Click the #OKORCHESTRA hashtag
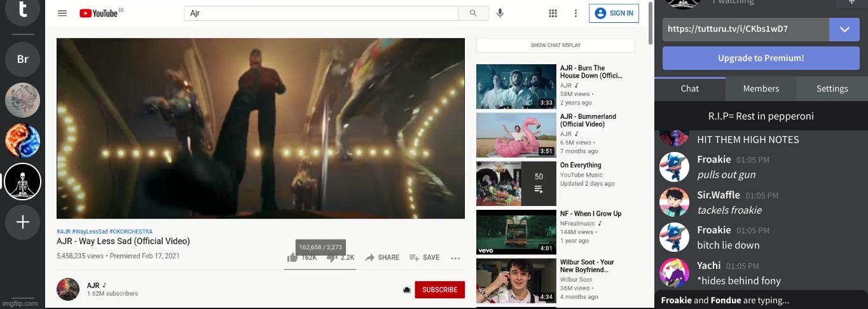The height and width of the screenshot is (309, 868). tap(131, 231)
